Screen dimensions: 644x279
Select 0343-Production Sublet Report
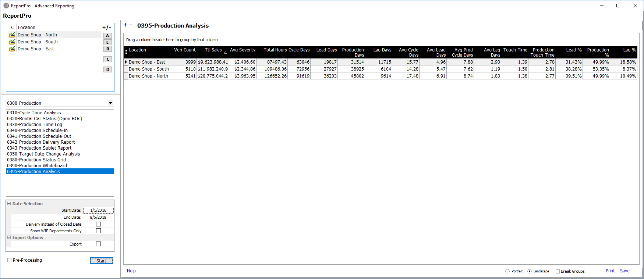(x=60, y=148)
